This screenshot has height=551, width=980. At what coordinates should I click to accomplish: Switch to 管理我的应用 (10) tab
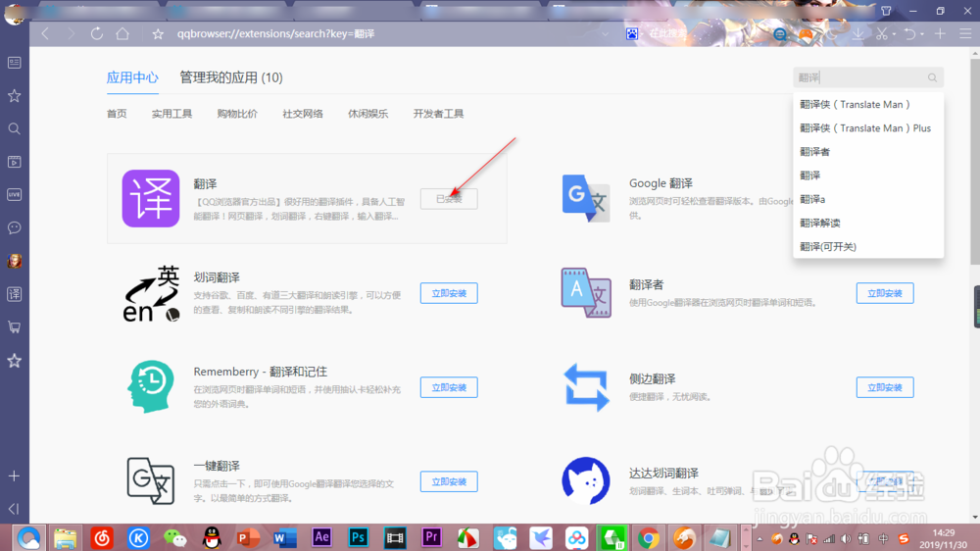[x=231, y=77]
